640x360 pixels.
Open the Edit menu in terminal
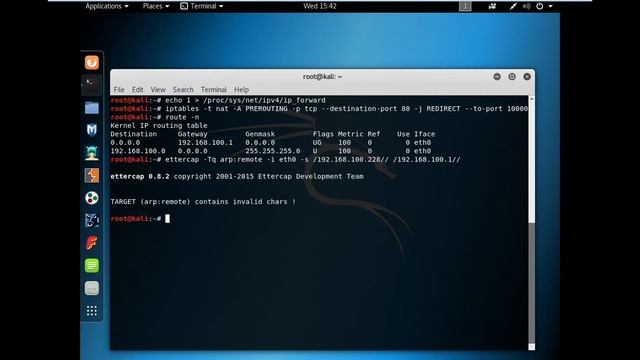tap(138, 89)
